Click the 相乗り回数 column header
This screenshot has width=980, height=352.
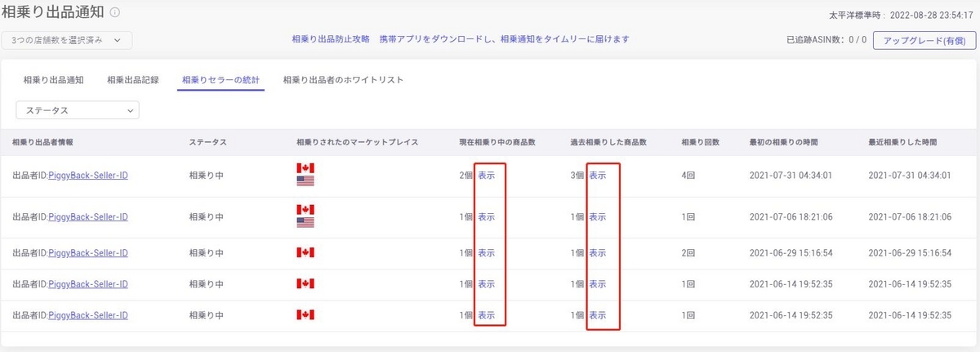700,142
